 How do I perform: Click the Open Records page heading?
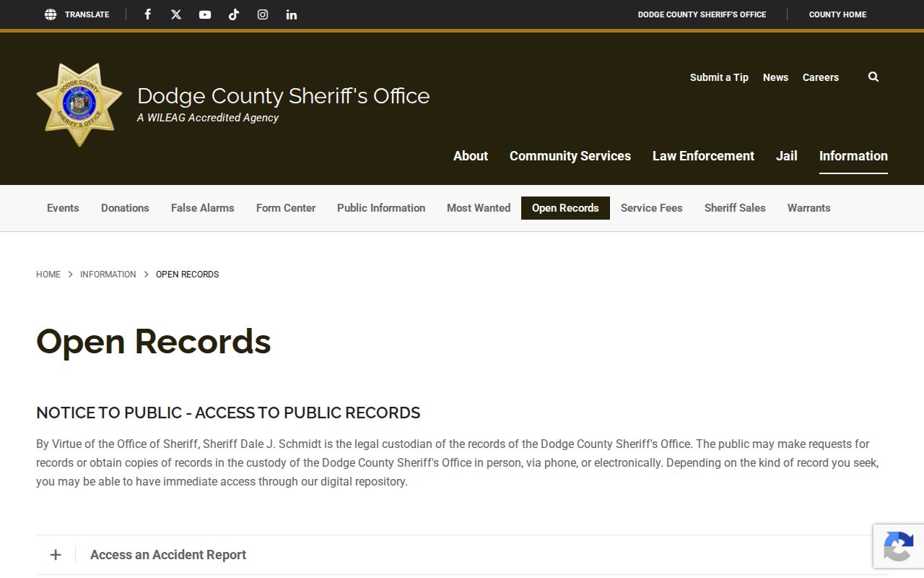[x=154, y=341]
